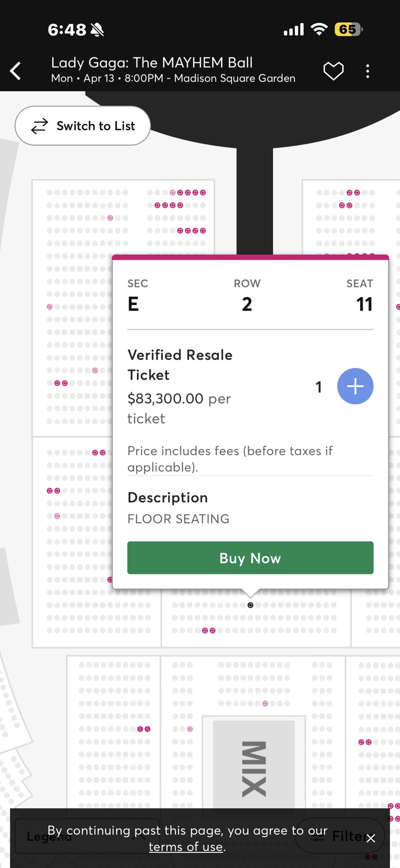Tap the silent mode bell icon
The height and width of the screenshot is (868, 400).
[x=97, y=30]
